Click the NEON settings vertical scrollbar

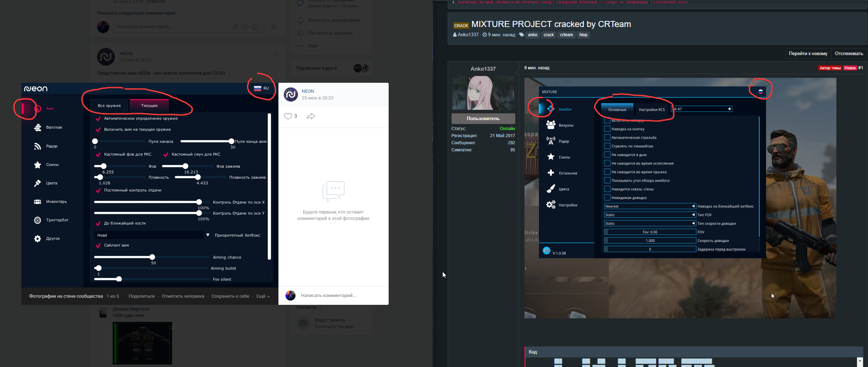pos(269,187)
